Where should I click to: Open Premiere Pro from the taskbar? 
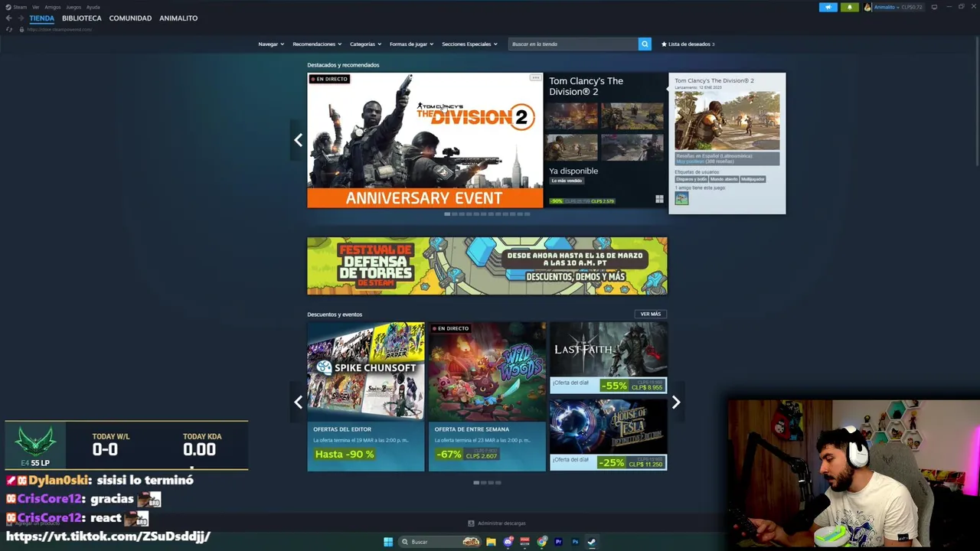558,542
